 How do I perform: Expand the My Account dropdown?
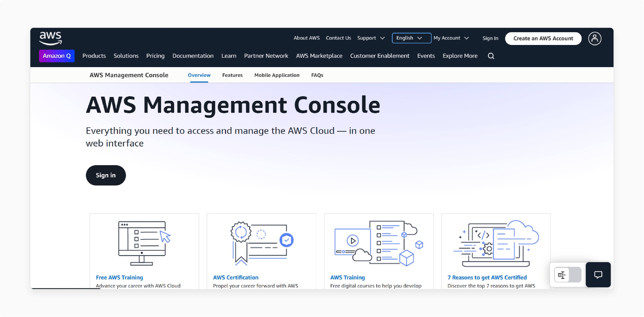(451, 38)
